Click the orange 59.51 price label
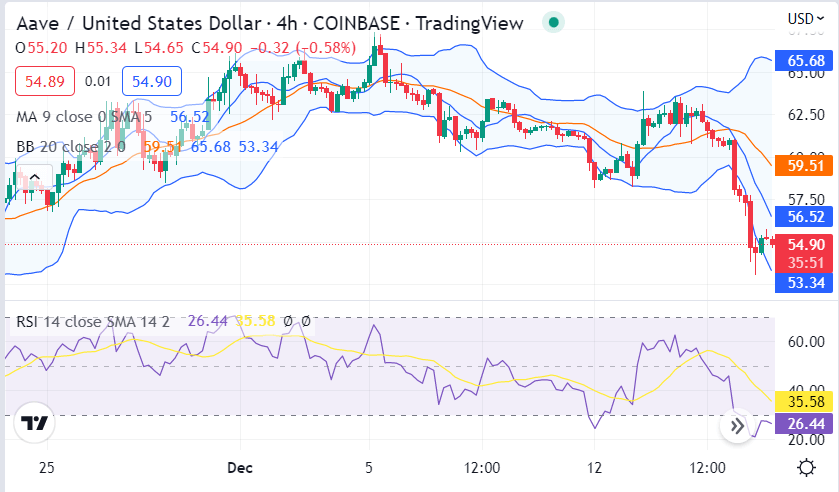 (804, 165)
